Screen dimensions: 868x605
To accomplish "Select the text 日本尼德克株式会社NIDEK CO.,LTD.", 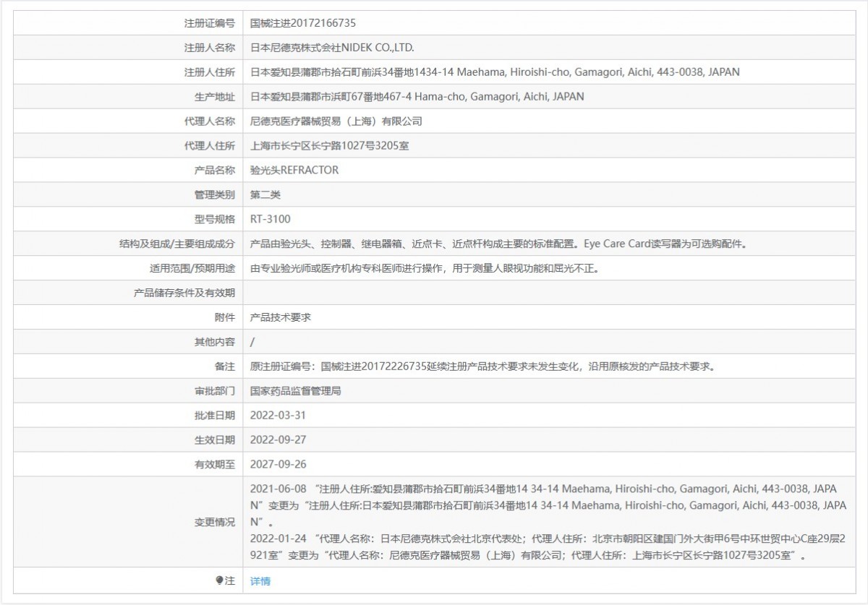I will pyautogui.click(x=332, y=48).
